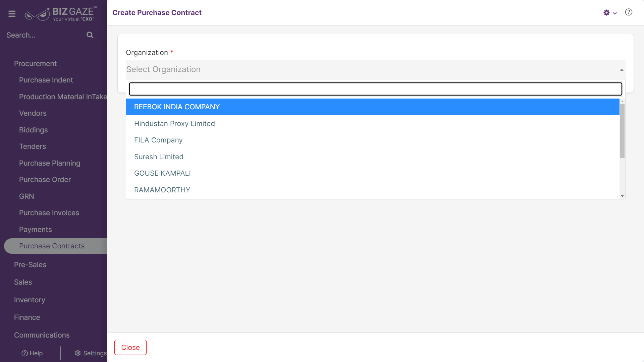The image size is (644, 362).
Task: Open Payments menu item
Action: [36, 230]
